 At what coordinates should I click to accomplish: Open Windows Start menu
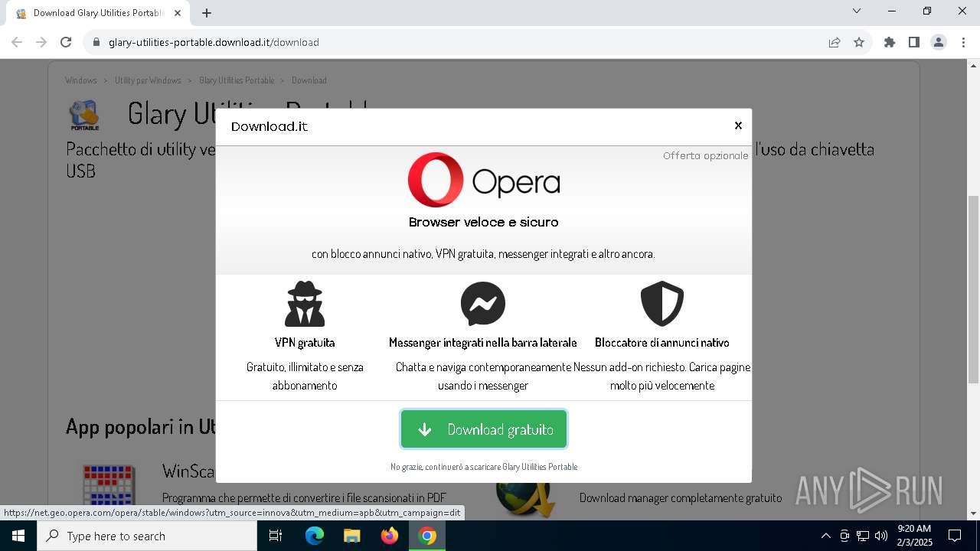(18, 536)
